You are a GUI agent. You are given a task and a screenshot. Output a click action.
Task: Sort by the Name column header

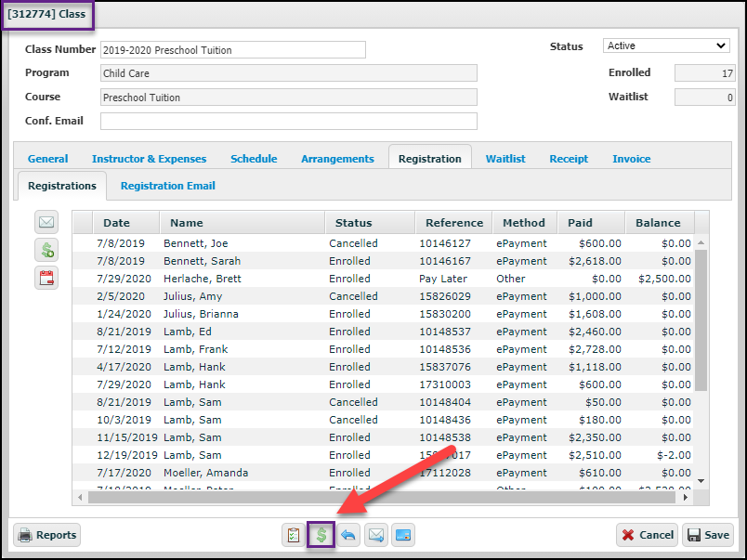click(x=242, y=222)
